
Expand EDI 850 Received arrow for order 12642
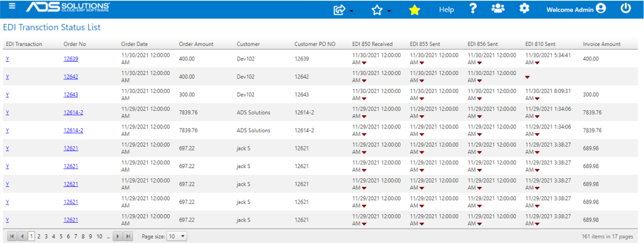[x=364, y=81]
